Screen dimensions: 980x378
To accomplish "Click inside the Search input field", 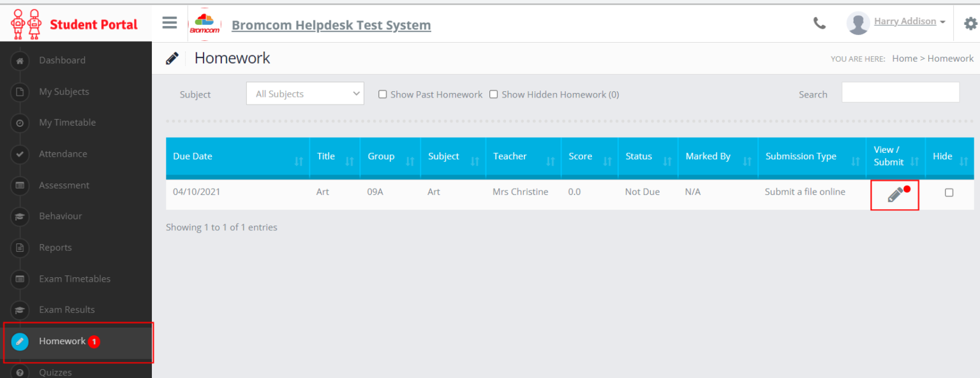I will coord(900,92).
